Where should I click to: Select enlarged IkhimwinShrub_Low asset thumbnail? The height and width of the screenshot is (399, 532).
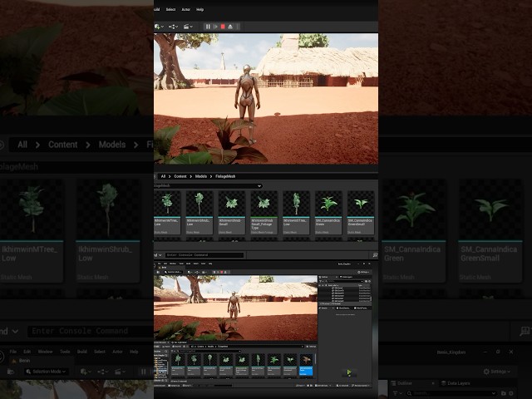point(199,213)
